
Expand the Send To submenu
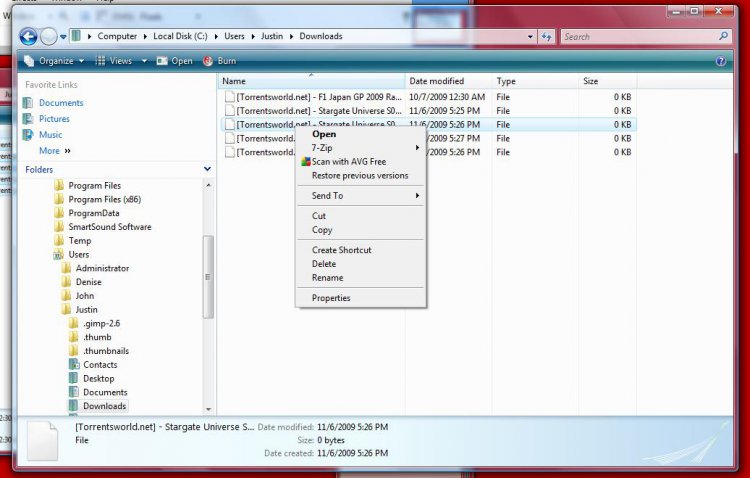[361, 196]
